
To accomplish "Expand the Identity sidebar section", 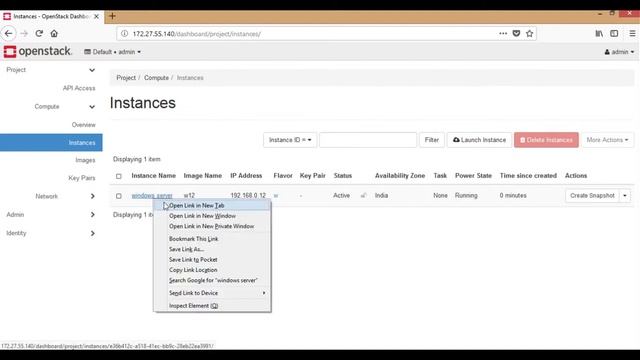I will [93, 233].
